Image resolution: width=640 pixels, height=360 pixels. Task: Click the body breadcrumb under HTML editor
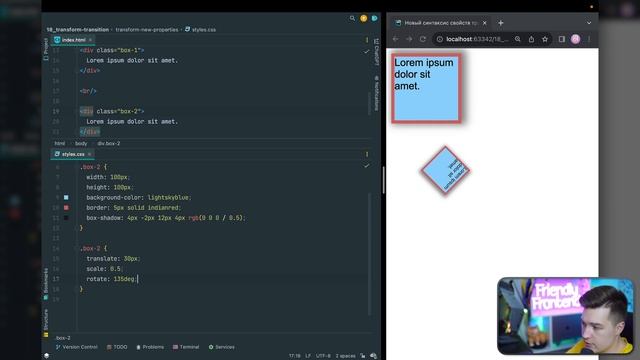pos(81,144)
